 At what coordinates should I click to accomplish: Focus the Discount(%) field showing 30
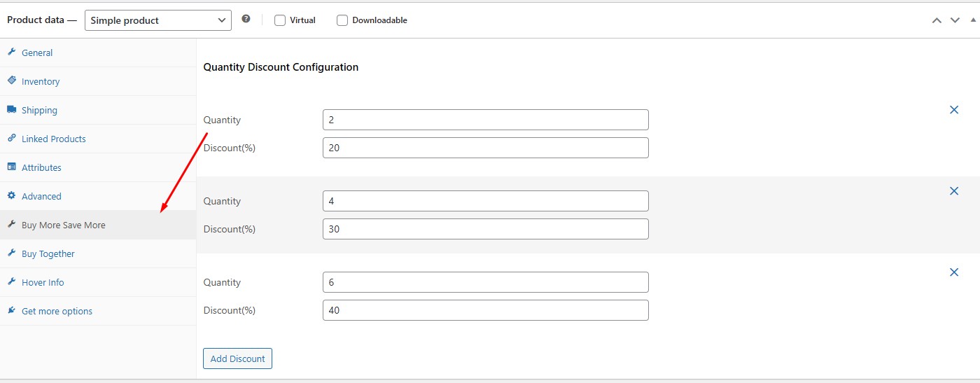[x=485, y=229]
